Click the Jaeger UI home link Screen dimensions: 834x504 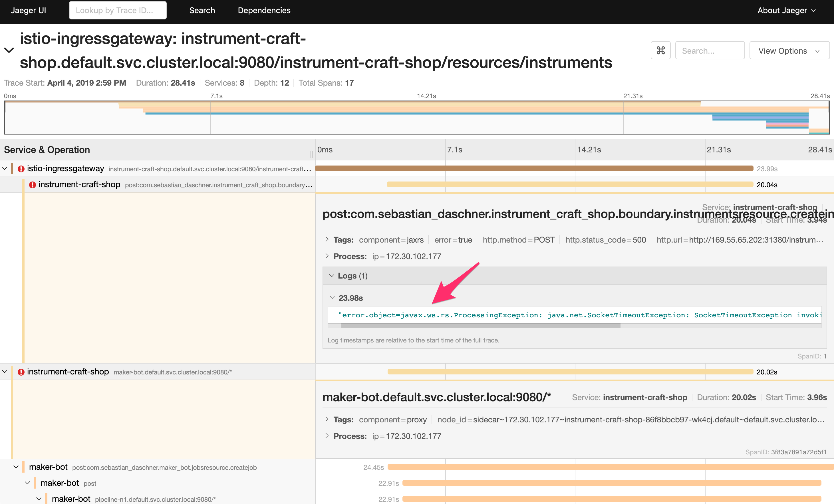(29, 10)
